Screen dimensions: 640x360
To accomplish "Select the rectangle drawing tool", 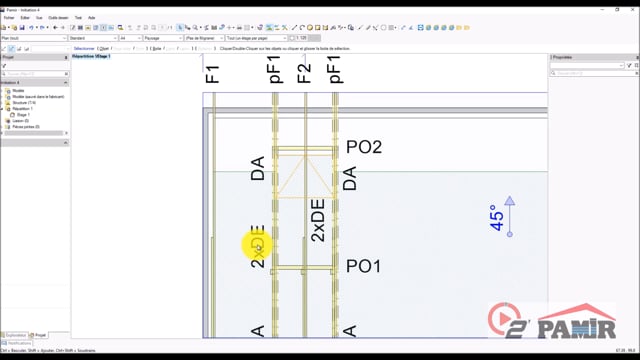I will (x=318, y=28).
